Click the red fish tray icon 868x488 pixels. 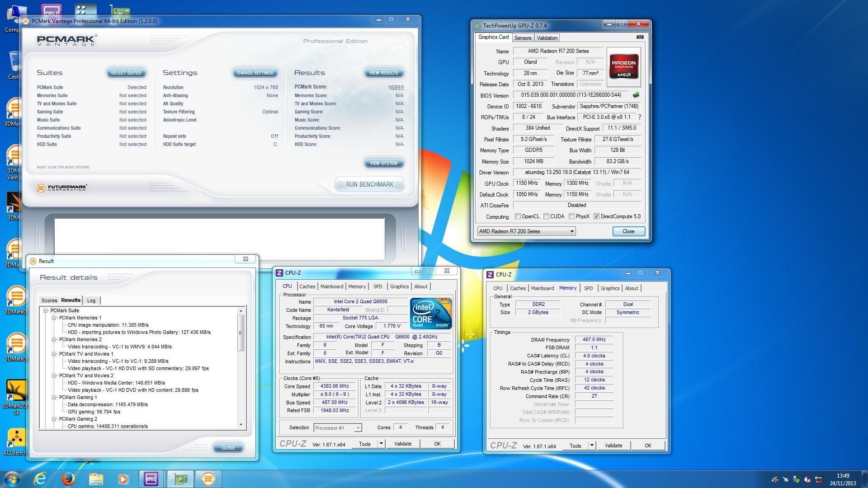[775, 479]
